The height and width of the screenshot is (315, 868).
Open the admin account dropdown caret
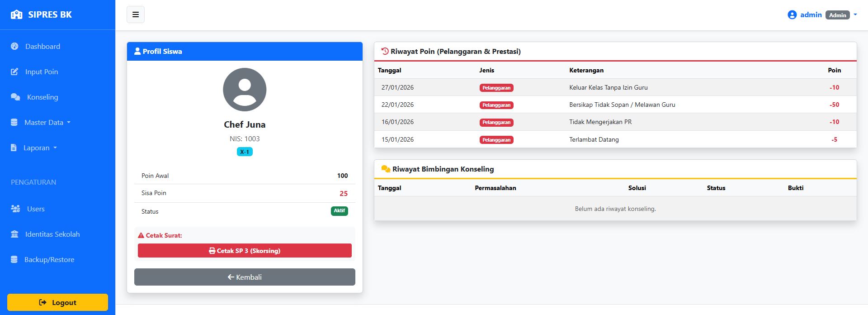click(x=855, y=14)
